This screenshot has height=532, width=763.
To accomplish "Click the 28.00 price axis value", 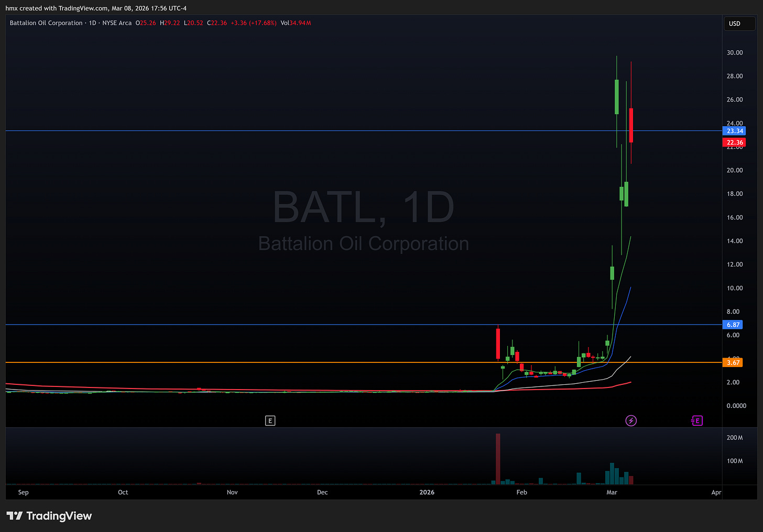I will tap(735, 76).
